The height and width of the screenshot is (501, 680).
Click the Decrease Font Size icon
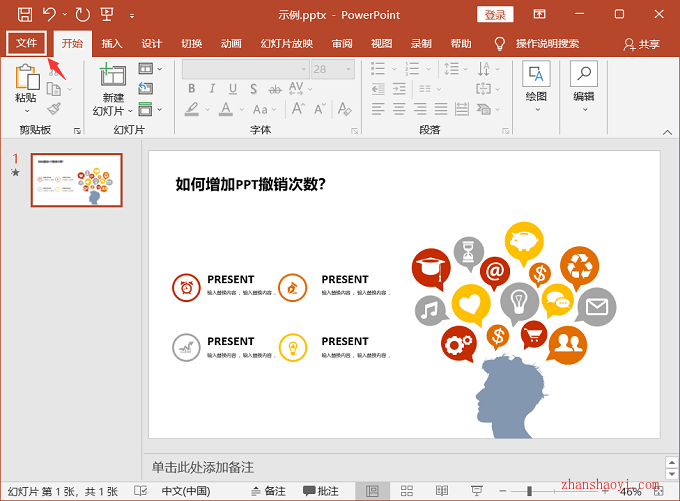pyautogui.click(x=320, y=108)
